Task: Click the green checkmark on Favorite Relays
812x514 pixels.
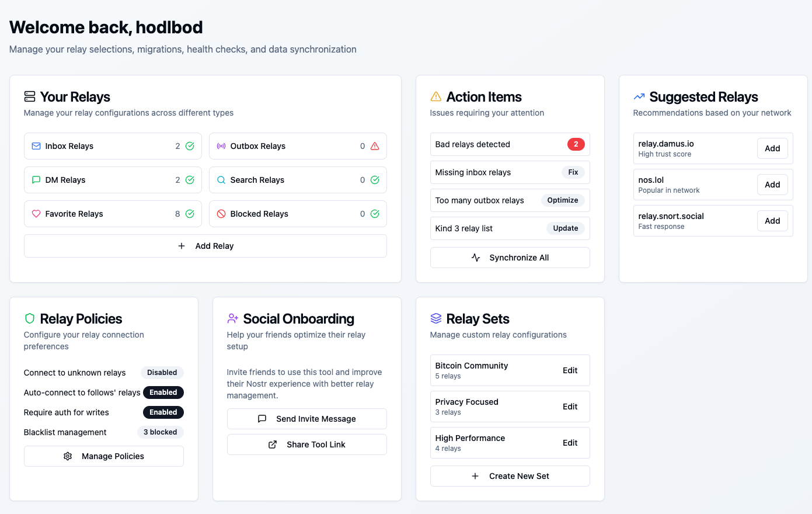Action: [190, 214]
